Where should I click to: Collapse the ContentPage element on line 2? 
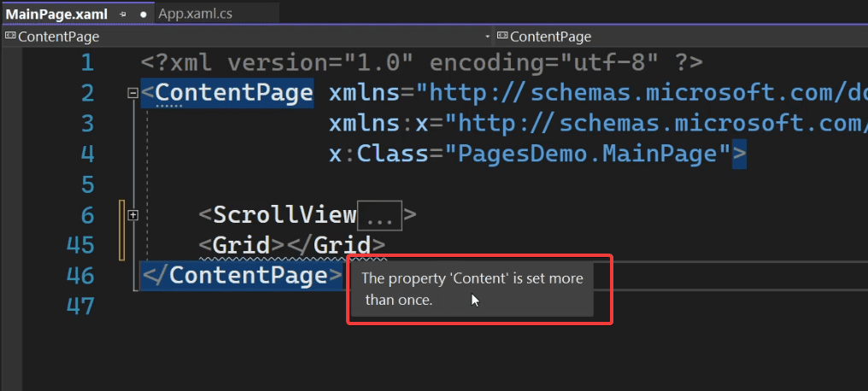(133, 93)
